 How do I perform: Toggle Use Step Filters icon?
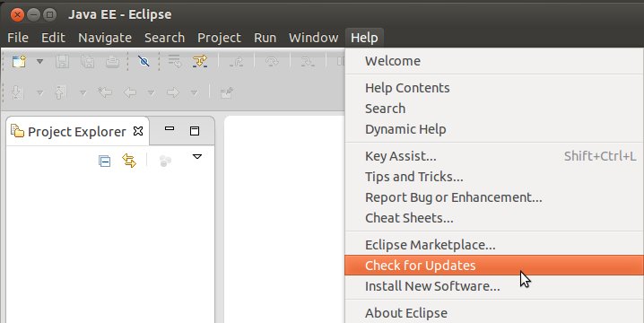[200, 62]
